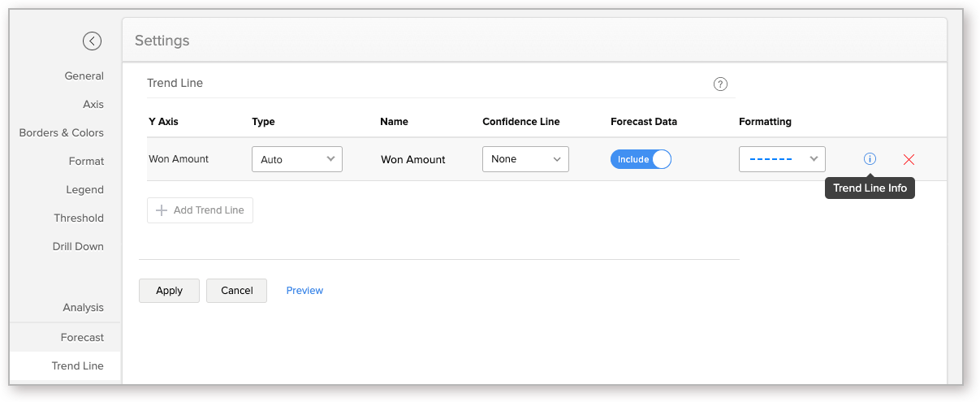980x402 pixels.
Task: Select Threshold in sidebar
Action: [x=79, y=218]
